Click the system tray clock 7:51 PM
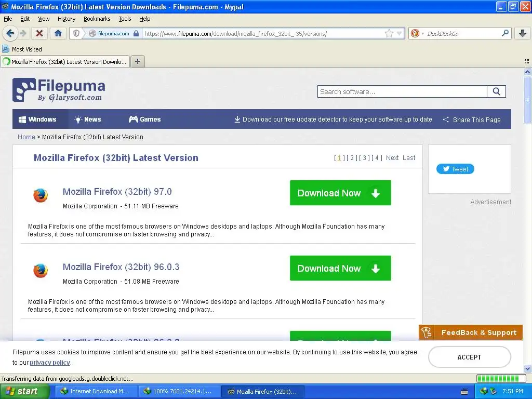The image size is (532, 399). click(513, 391)
